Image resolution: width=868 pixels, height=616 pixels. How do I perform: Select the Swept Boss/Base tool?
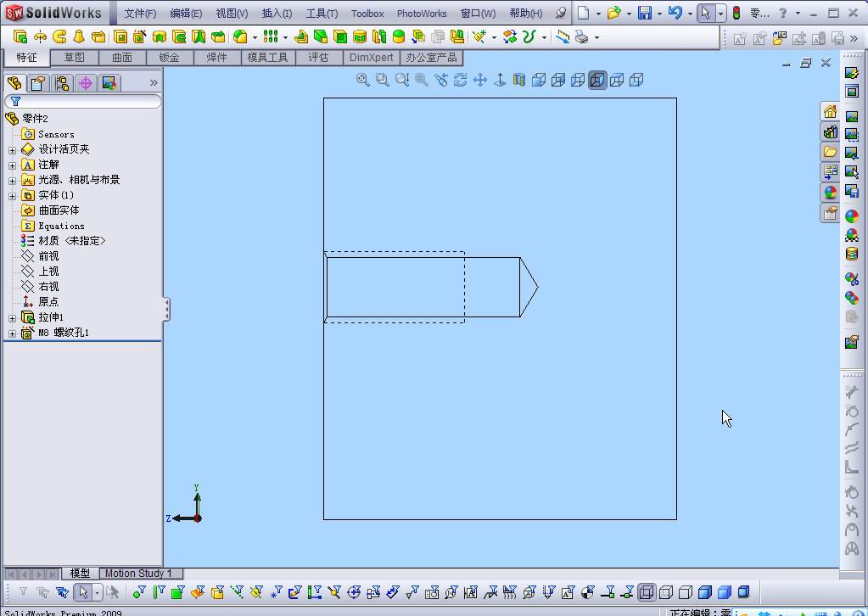coord(59,37)
